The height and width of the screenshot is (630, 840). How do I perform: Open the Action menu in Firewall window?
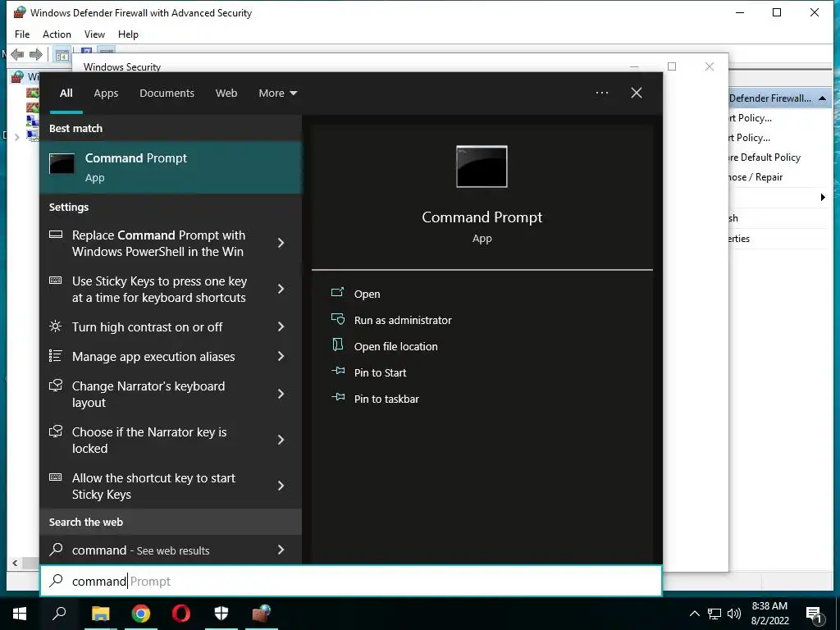coord(57,34)
